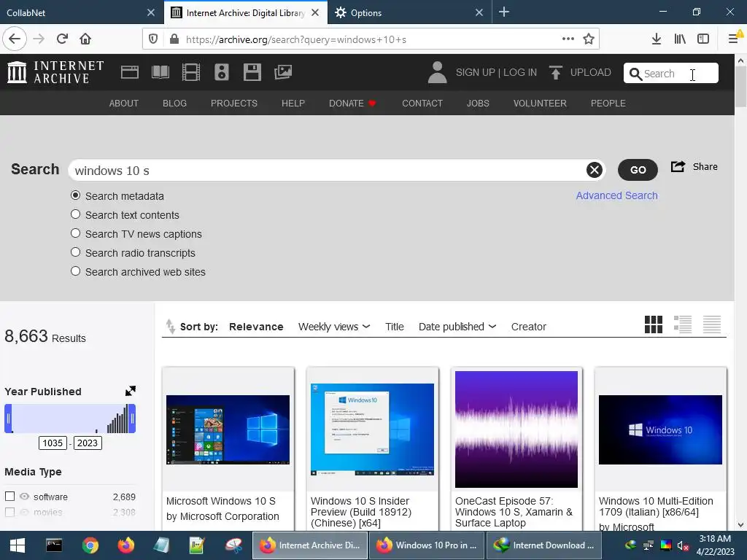The height and width of the screenshot is (560, 747).
Task: Open the Texts book icon
Action: coord(160,72)
